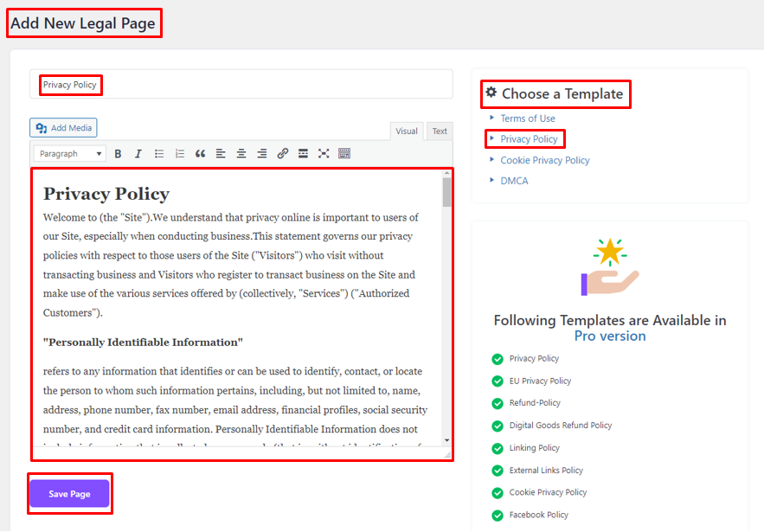Viewport: 764px width, 532px height.
Task: Toggle bold formatting in editor toolbar
Action: [118, 154]
